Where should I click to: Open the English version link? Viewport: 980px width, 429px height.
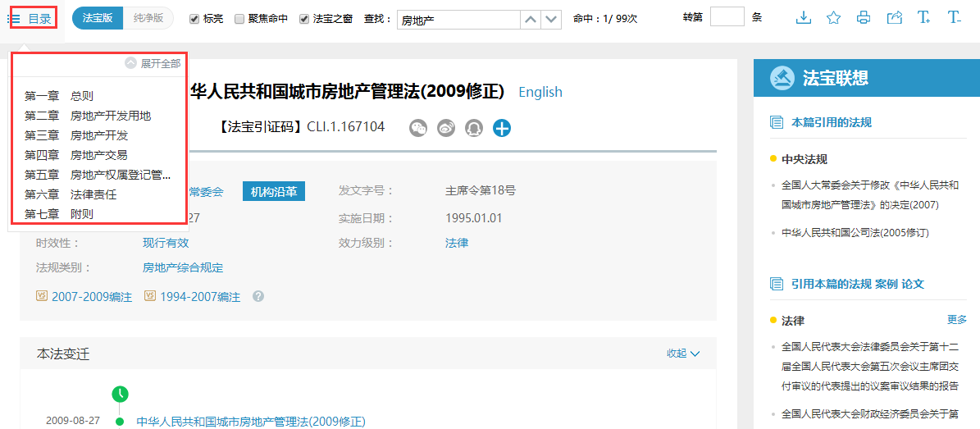coord(540,92)
